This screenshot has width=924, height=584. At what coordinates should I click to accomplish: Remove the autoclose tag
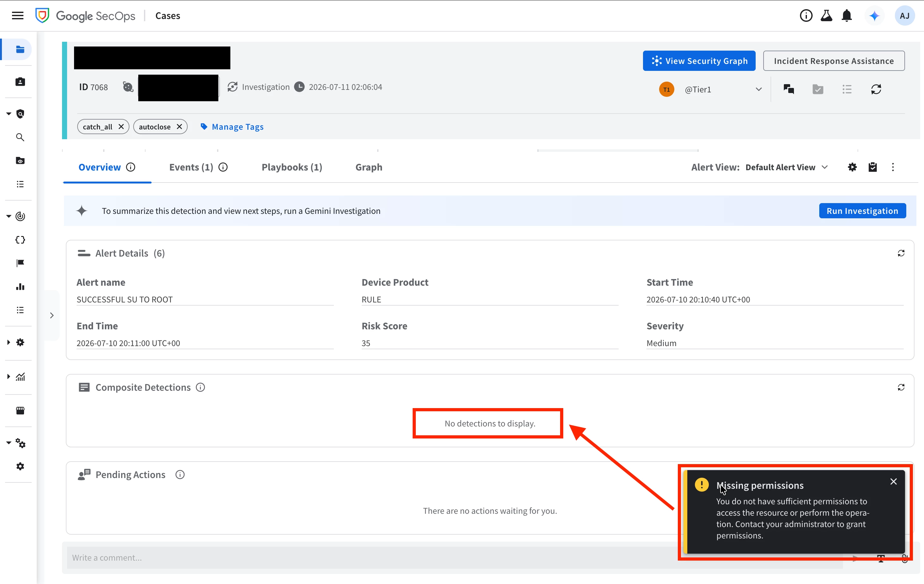[x=179, y=127]
